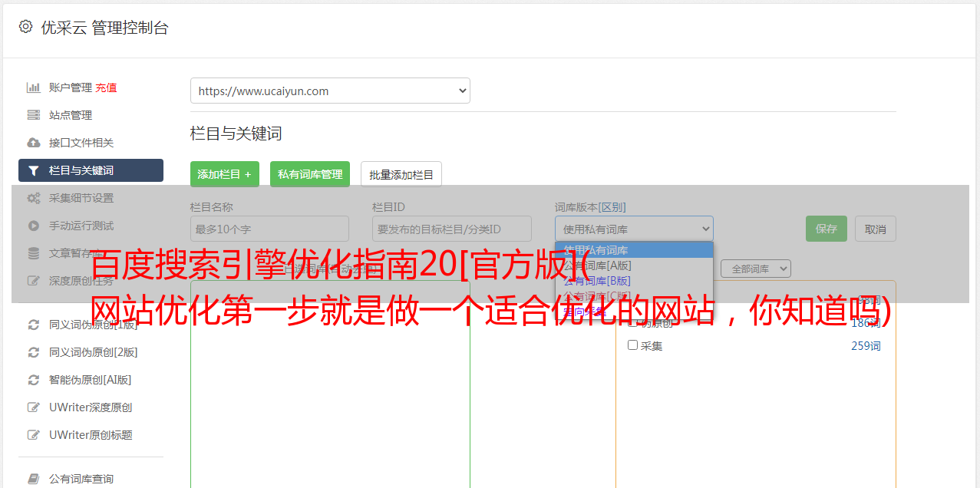
Task: Click the server icon for 站点管理
Action: [33, 115]
